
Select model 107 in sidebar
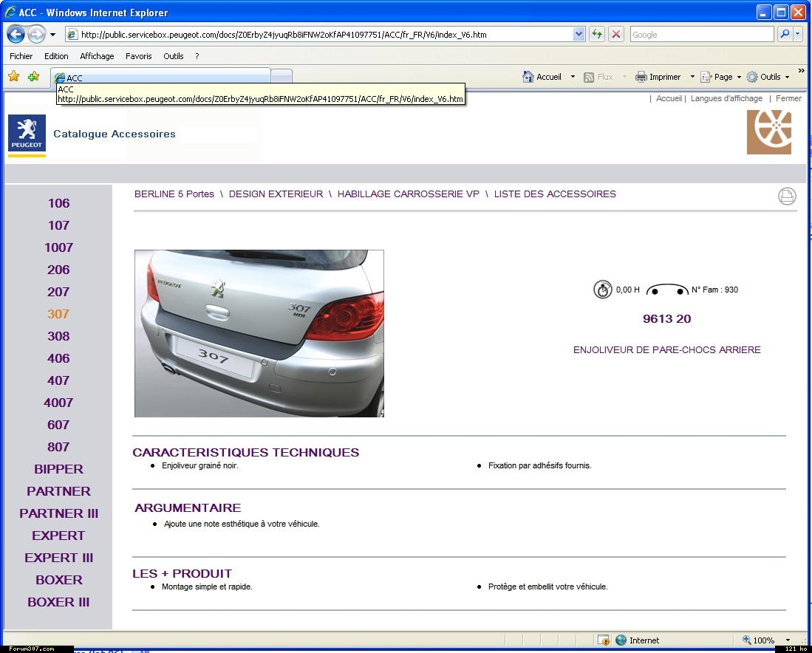click(58, 226)
